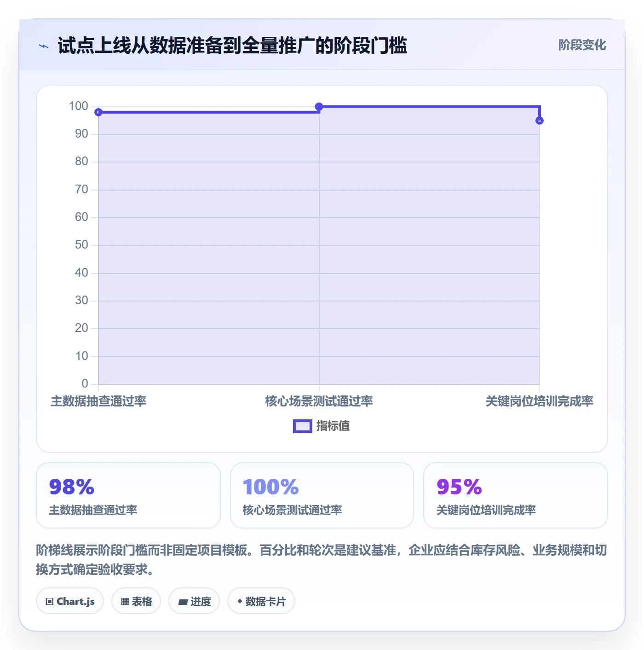Click the 表格 tag chip
Viewport: 644px width, 650px height.
(x=136, y=601)
